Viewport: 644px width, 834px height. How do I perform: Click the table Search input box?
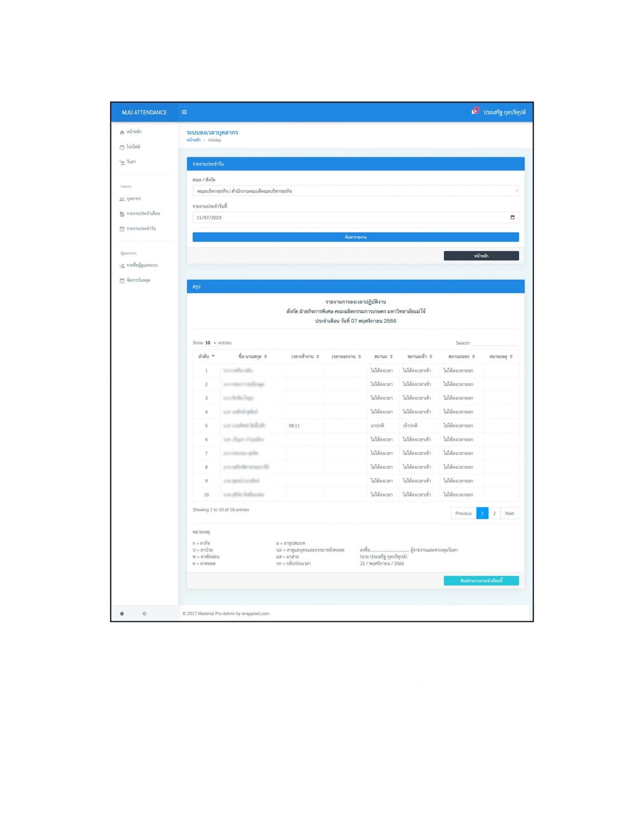495,343
